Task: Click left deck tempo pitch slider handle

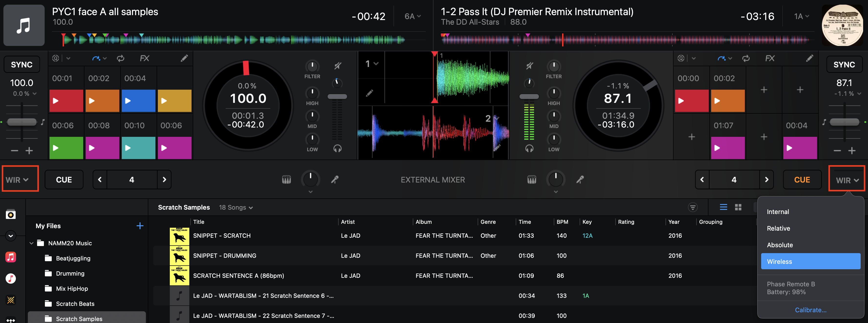Action: 21,122
